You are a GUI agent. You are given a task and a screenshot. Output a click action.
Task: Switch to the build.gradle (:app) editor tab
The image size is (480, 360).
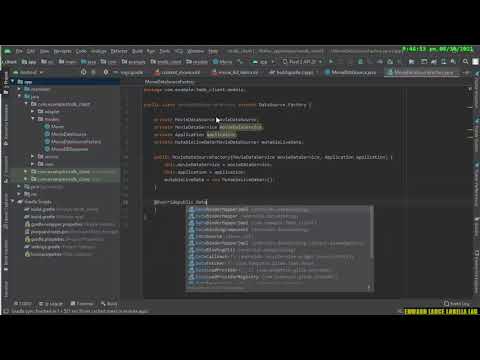[293, 72]
